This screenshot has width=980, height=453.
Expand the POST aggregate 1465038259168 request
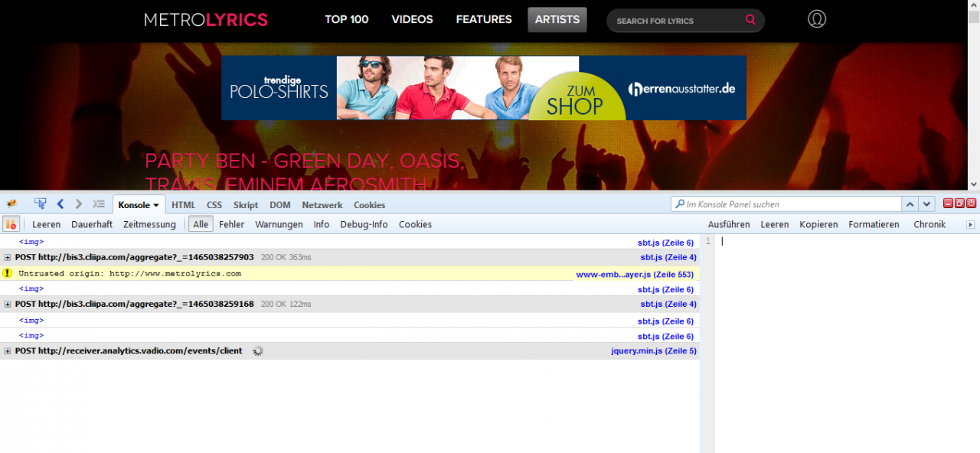pos(8,305)
